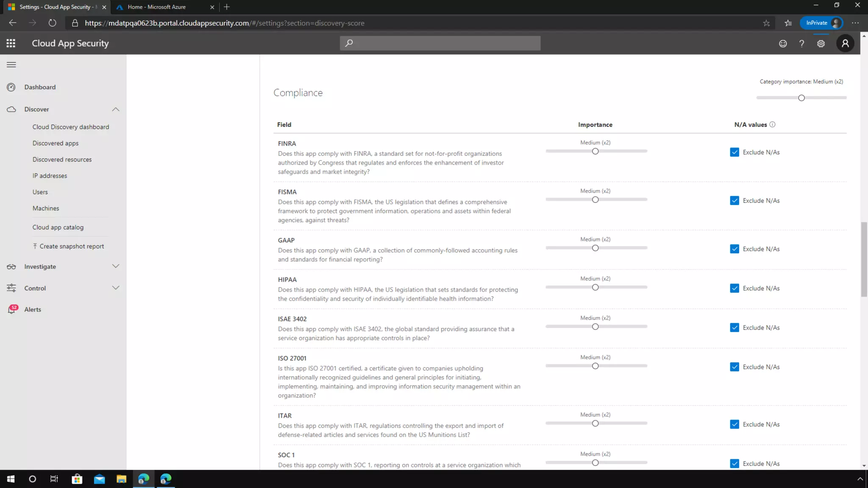Uncheck Exclude N/As for FINRA
868x488 pixels.
(x=734, y=152)
